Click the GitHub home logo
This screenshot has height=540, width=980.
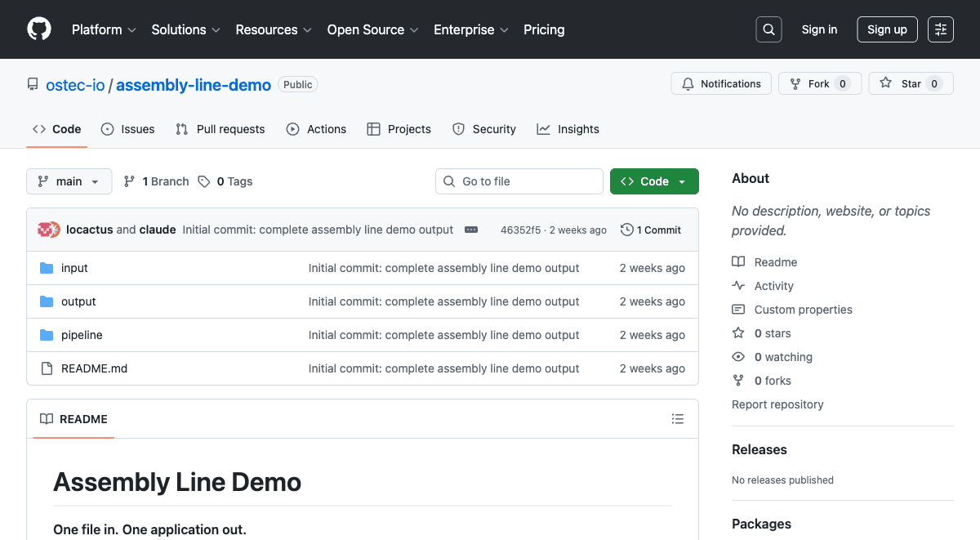pyautogui.click(x=38, y=29)
